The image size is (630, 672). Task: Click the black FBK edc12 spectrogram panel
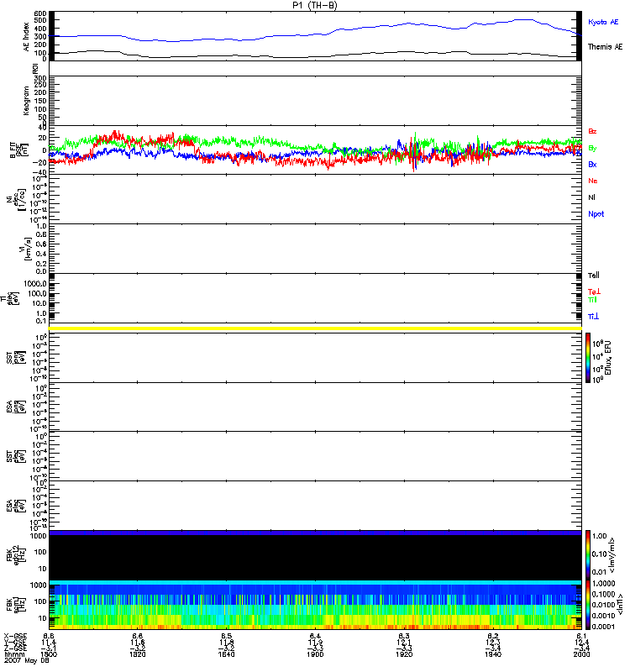tap(315, 557)
